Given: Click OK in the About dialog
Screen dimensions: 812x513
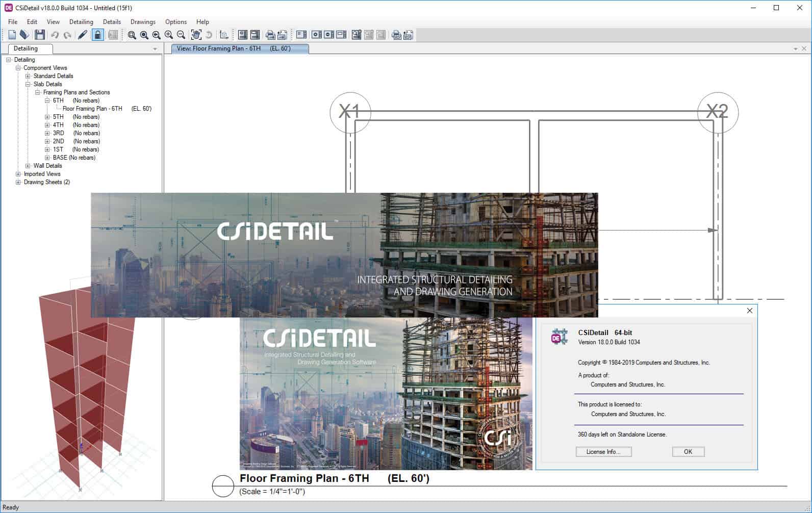Looking at the screenshot, I should 688,452.
